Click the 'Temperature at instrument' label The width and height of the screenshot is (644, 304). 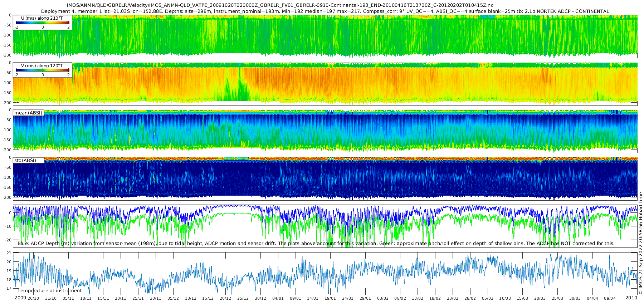pyautogui.click(x=49, y=291)
